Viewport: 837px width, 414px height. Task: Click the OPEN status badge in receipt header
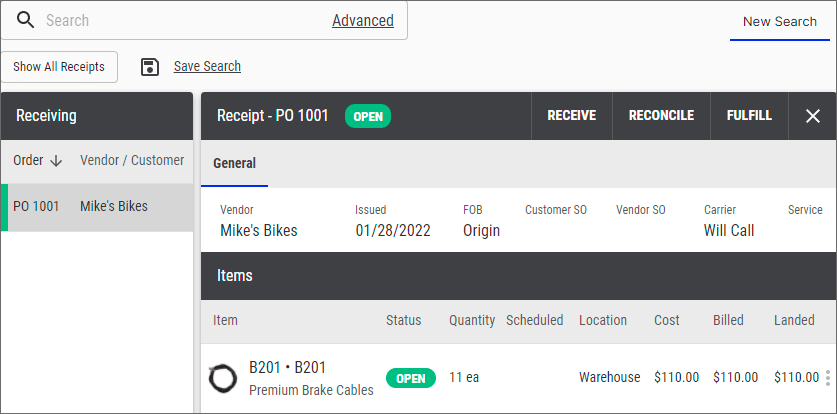click(x=368, y=116)
